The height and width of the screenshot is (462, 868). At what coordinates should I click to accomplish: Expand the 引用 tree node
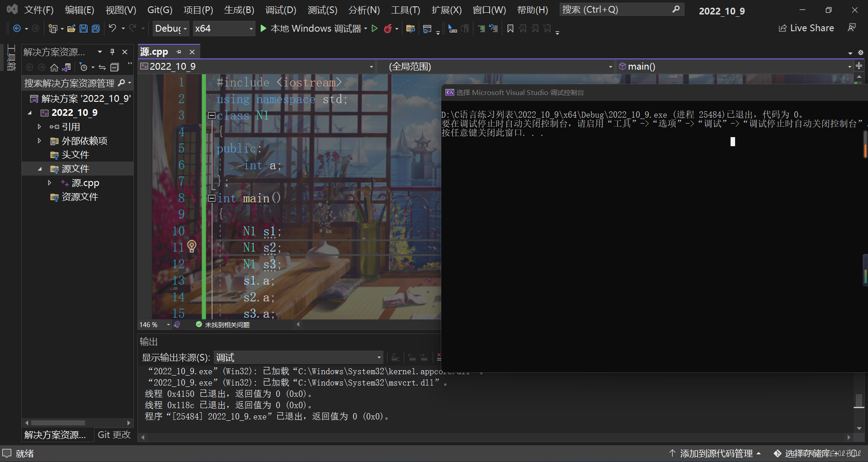click(39, 127)
